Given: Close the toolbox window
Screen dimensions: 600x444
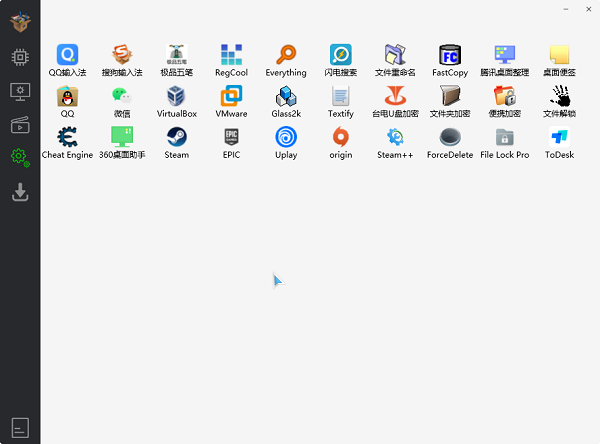Looking at the screenshot, I should click(589, 9).
